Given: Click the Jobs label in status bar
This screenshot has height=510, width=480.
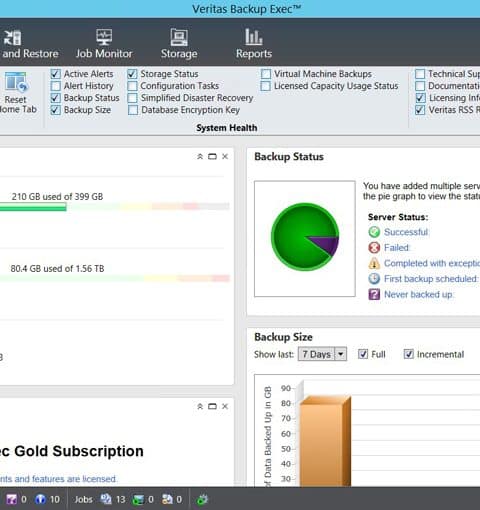Looking at the screenshot, I should point(83,499).
